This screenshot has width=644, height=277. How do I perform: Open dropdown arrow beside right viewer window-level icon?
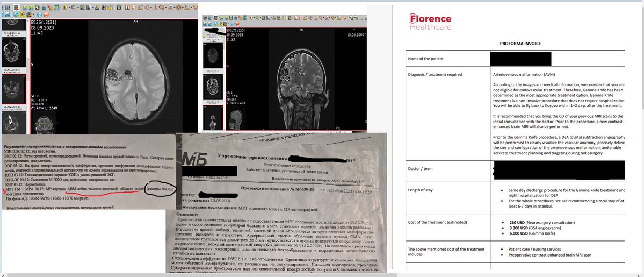pos(254,18)
